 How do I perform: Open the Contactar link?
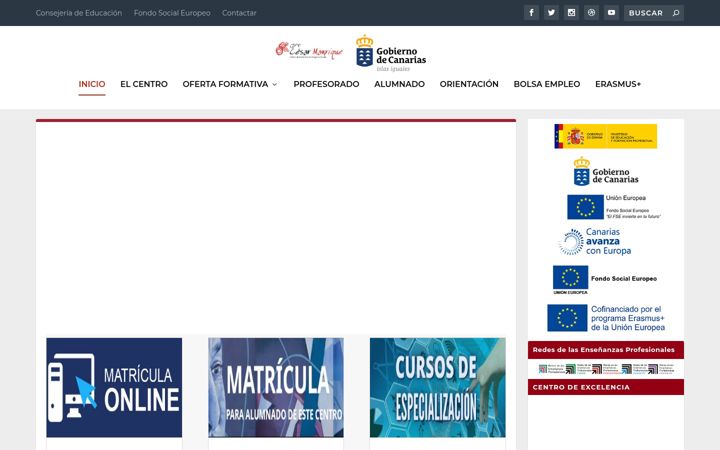[x=239, y=13]
